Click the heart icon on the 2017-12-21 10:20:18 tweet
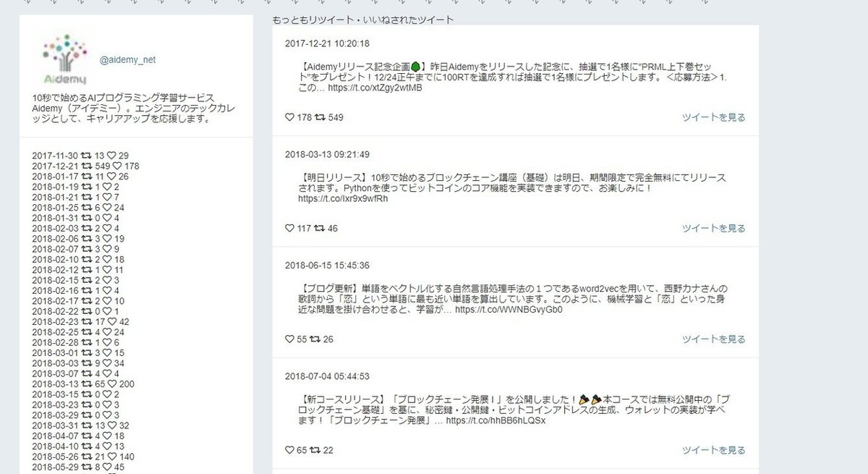Image resolution: width=868 pixels, height=474 pixels. coord(290,117)
